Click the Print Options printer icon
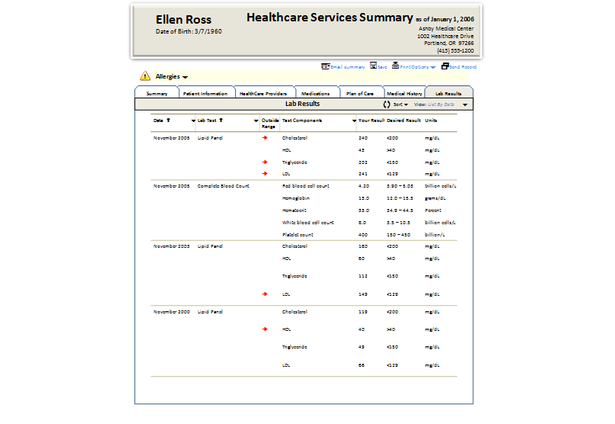 [395, 66]
